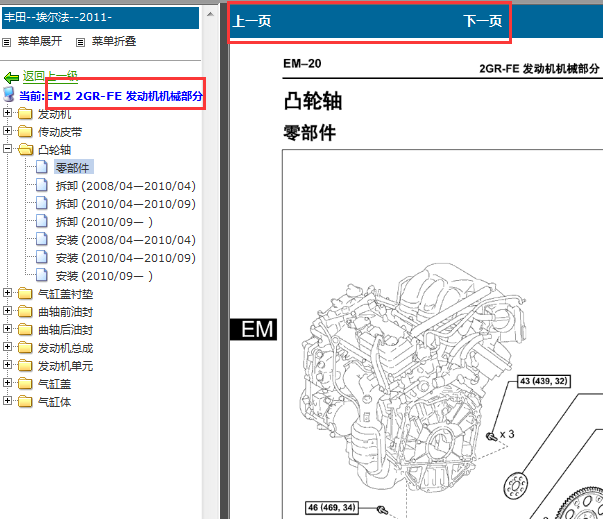Click page icon for 安装 (2010/04—2010/09)

point(42,258)
